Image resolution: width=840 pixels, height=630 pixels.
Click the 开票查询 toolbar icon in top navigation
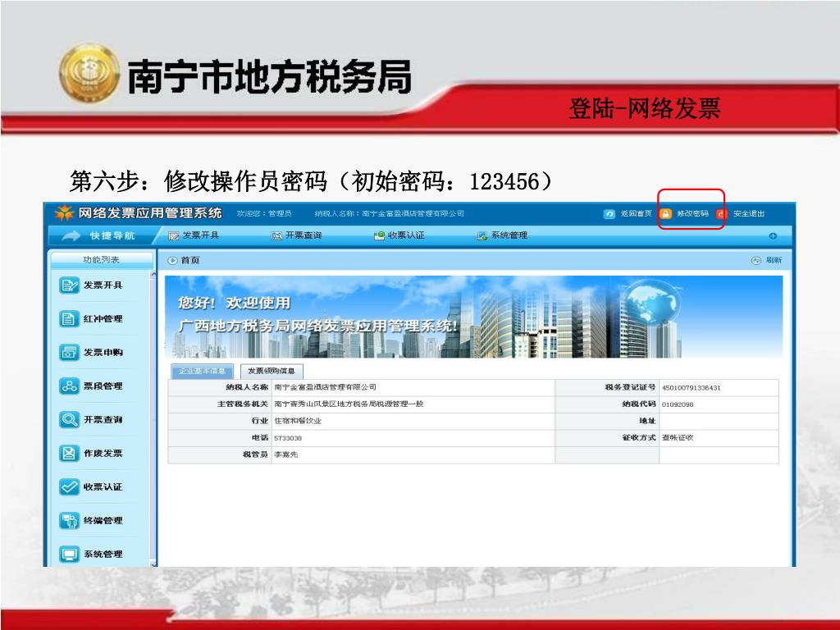pyautogui.click(x=276, y=235)
